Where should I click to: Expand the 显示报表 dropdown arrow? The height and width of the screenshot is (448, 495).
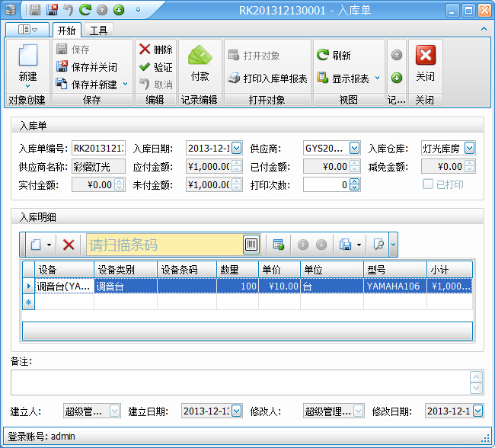point(377,78)
